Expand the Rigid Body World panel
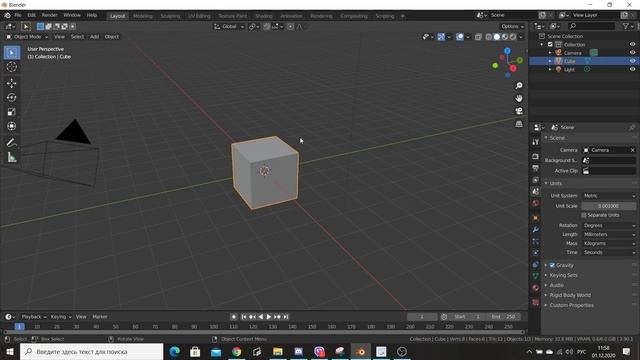 569,295
